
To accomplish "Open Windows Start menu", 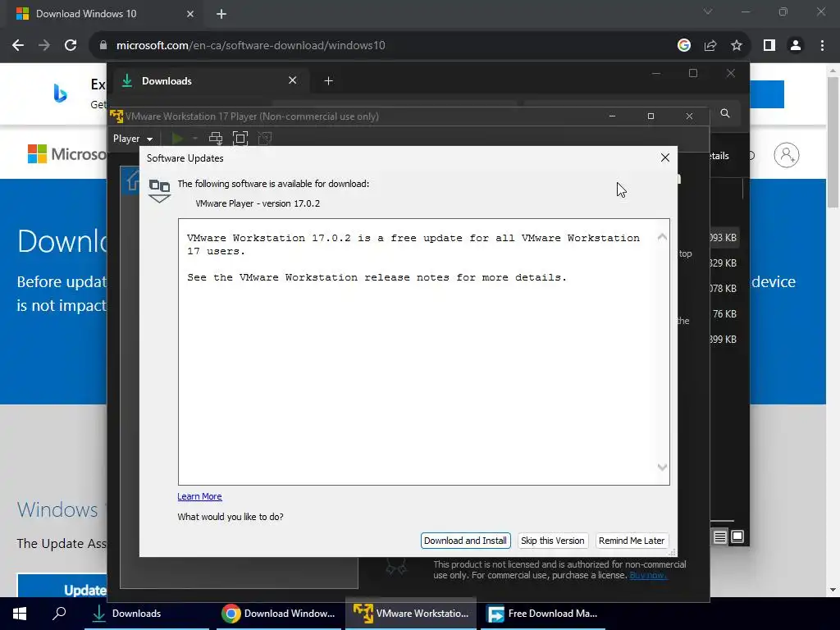I will pyautogui.click(x=20, y=614).
